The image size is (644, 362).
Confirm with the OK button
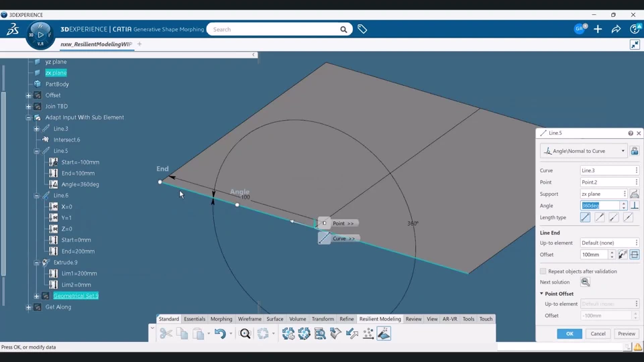tap(570, 334)
